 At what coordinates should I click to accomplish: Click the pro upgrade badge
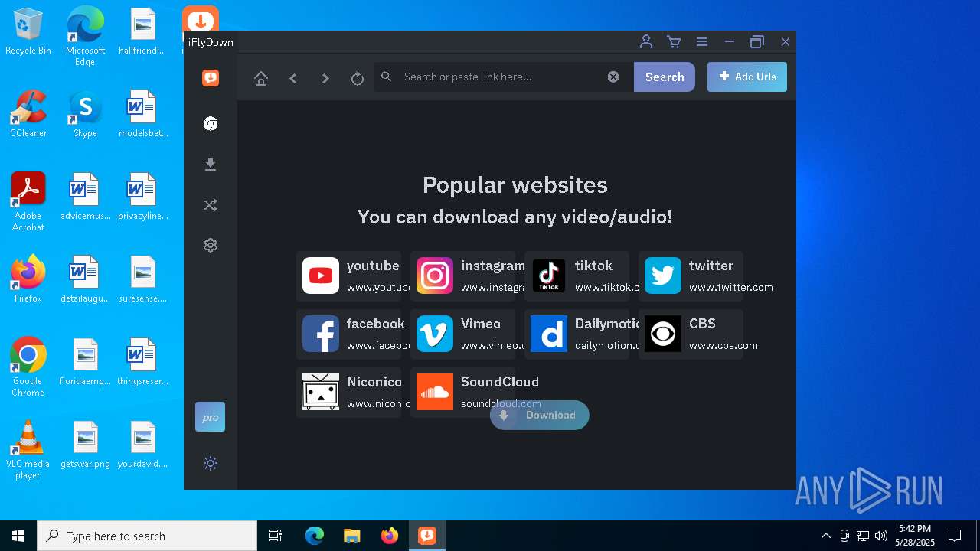point(210,417)
